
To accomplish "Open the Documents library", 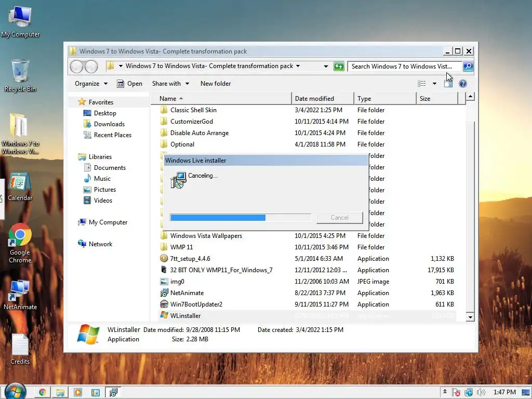I will click(104, 168).
